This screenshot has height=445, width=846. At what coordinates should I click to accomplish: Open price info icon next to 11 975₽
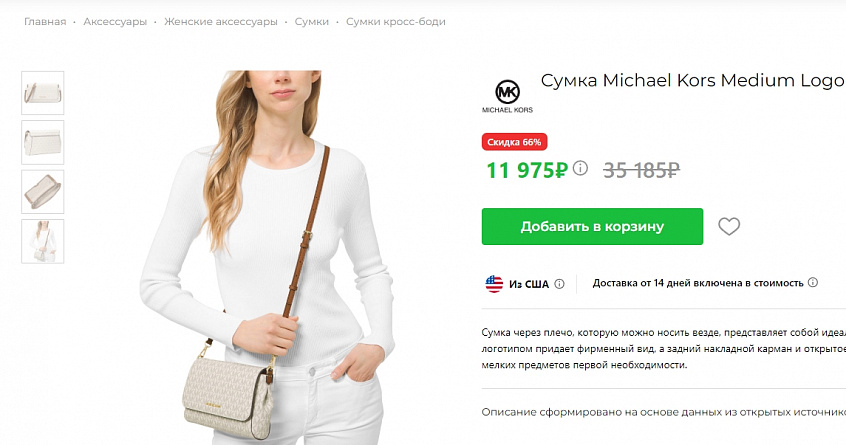[580, 168]
